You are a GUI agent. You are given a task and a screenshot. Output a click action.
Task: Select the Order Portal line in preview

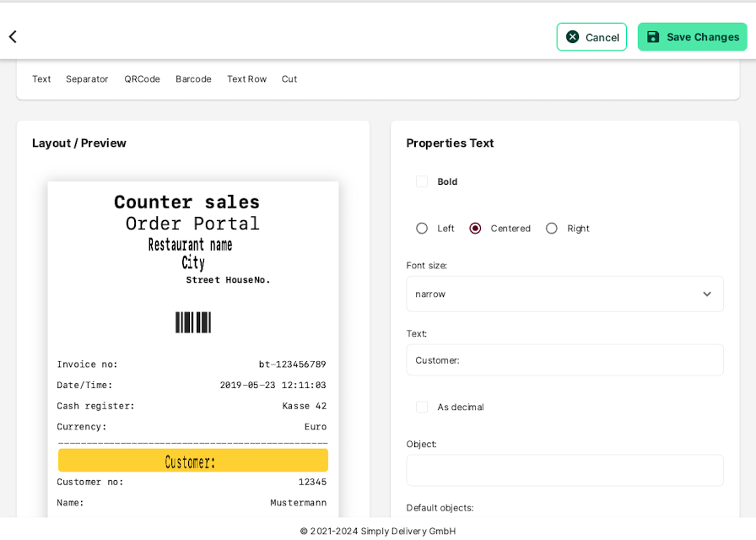tap(193, 224)
